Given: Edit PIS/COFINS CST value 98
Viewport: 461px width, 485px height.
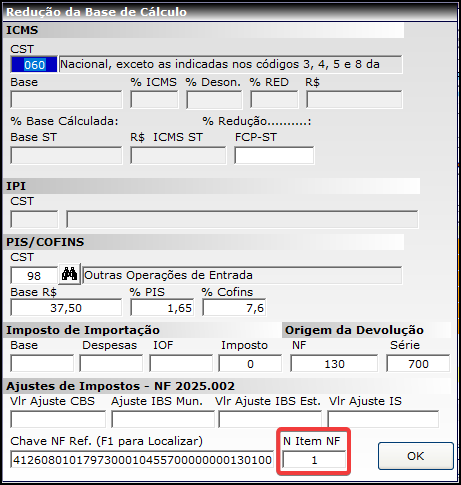Looking at the screenshot, I should point(34,275).
